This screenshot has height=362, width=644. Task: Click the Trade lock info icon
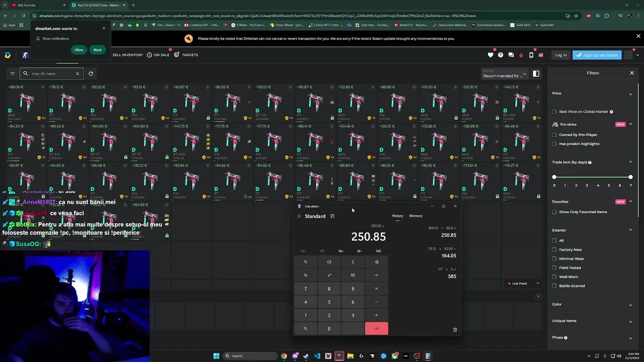click(590, 162)
